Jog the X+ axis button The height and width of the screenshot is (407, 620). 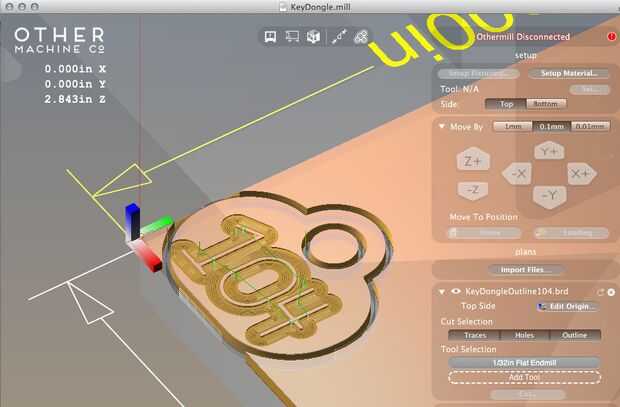pos(581,173)
